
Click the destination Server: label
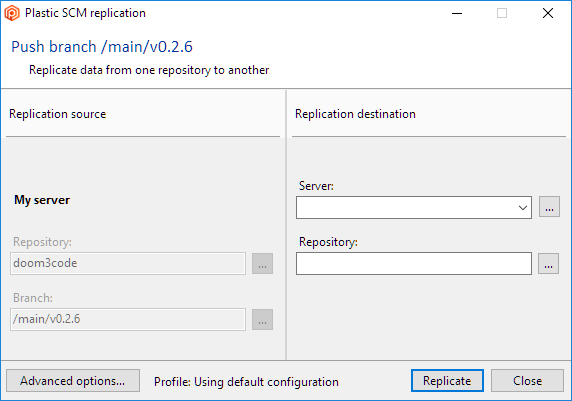tap(316, 186)
